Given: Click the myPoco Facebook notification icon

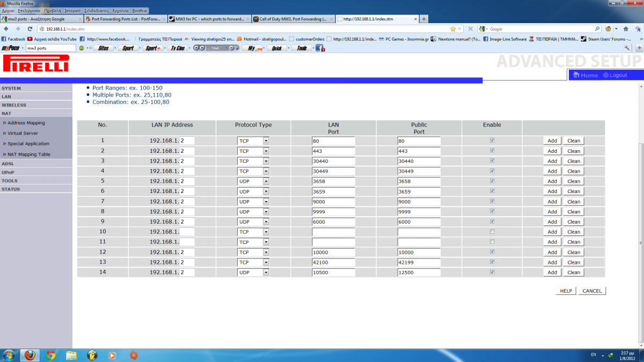Looking at the screenshot, I should click(x=320, y=48).
